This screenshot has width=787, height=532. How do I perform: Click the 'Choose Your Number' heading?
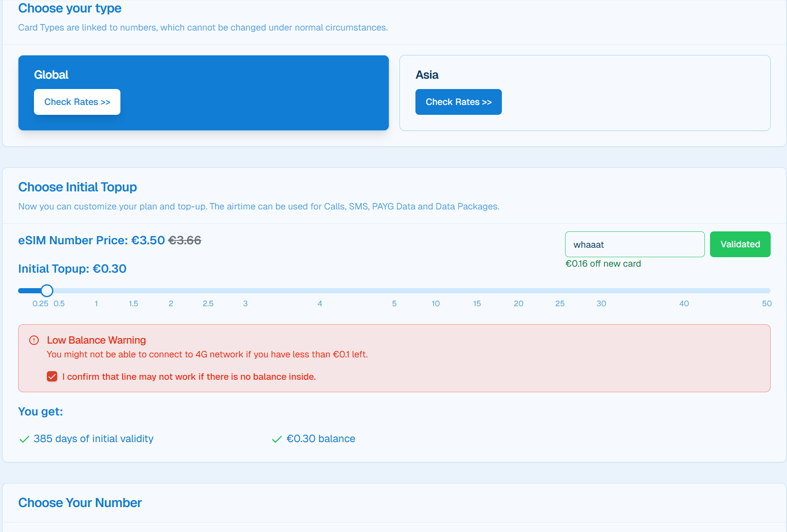(80, 503)
